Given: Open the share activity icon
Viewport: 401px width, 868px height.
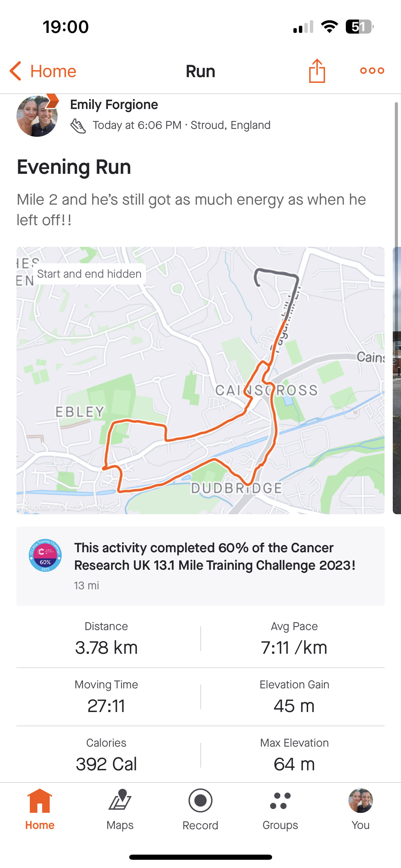Looking at the screenshot, I should pyautogui.click(x=317, y=71).
